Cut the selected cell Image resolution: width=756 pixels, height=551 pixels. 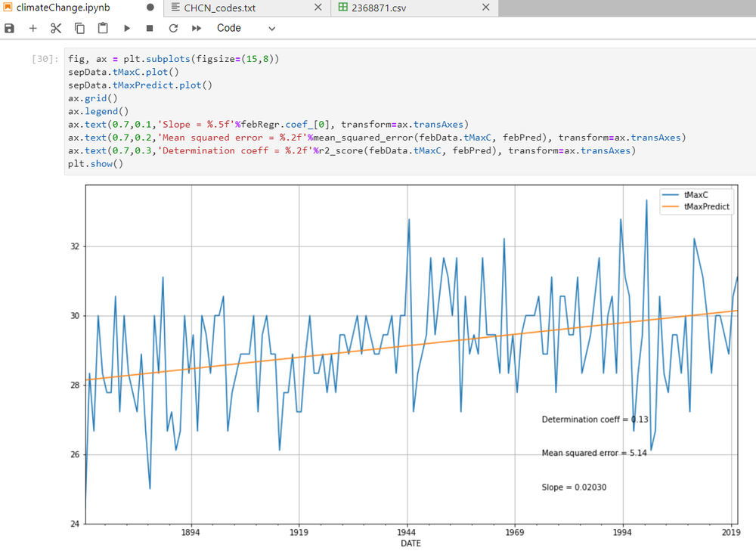(x=55, y=28)
